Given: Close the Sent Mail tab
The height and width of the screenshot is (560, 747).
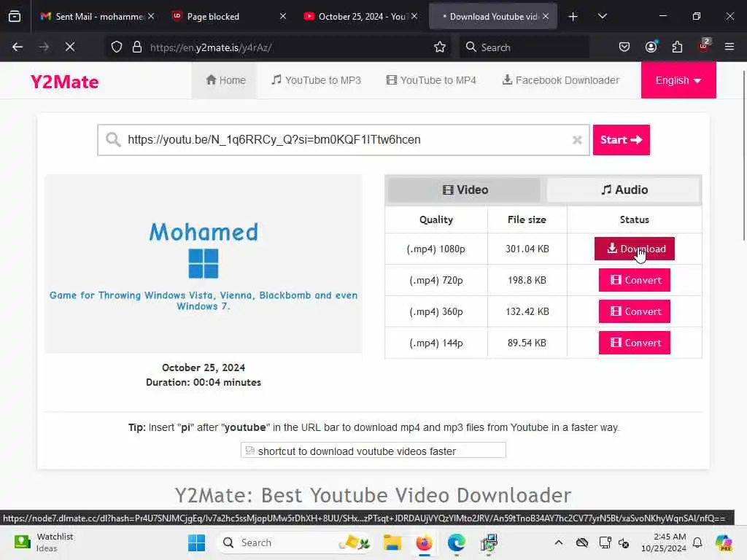Looking at the screenshot, I should point(151,16).
